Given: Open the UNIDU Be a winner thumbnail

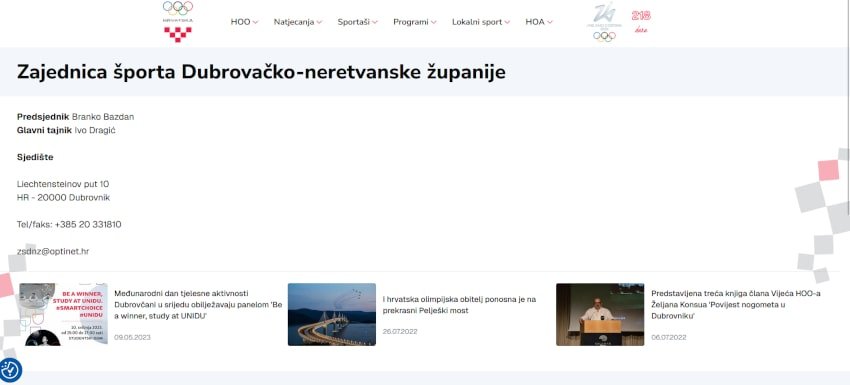Looking at the screenshot, I should click(x=63, y=315).
